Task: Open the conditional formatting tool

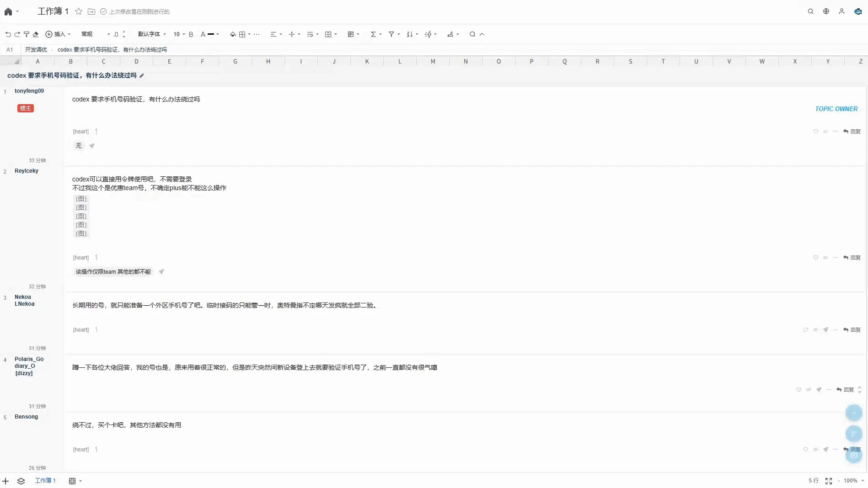Action: click(354, 34)
